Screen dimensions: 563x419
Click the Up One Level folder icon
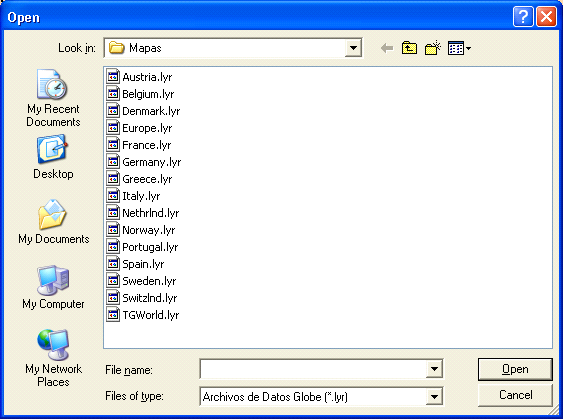pyautogui.click(x=409, y=48)
